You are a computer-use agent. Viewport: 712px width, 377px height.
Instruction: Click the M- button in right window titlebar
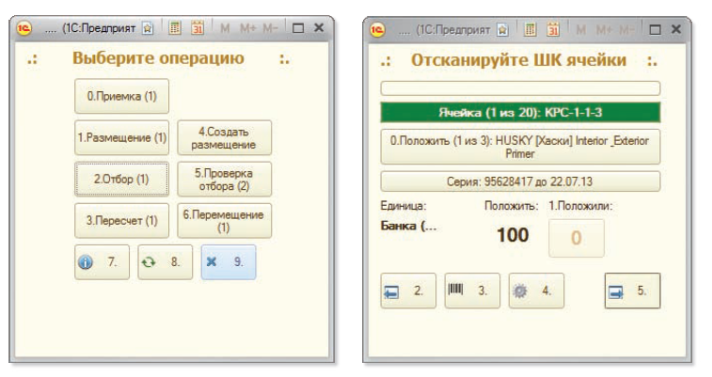click(626, 30)
